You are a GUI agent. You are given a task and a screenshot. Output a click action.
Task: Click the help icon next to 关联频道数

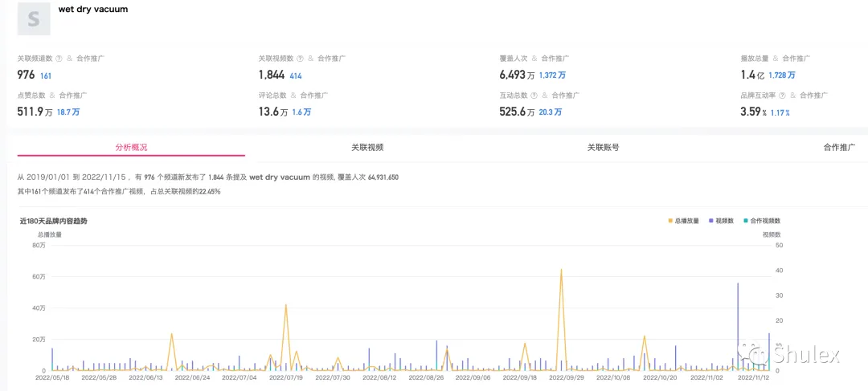[x=59, y=59]
